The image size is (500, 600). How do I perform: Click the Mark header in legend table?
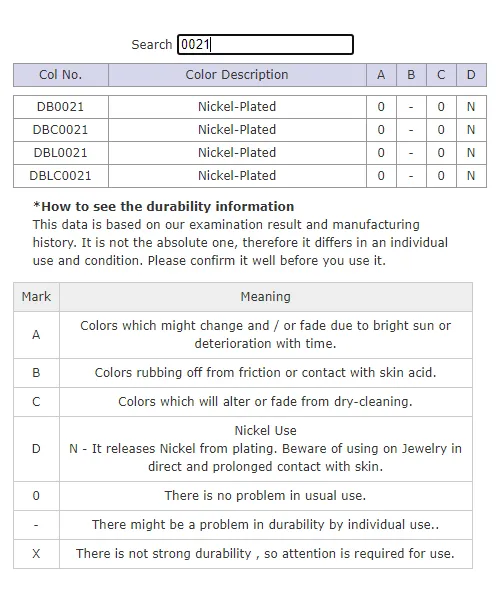36,297
